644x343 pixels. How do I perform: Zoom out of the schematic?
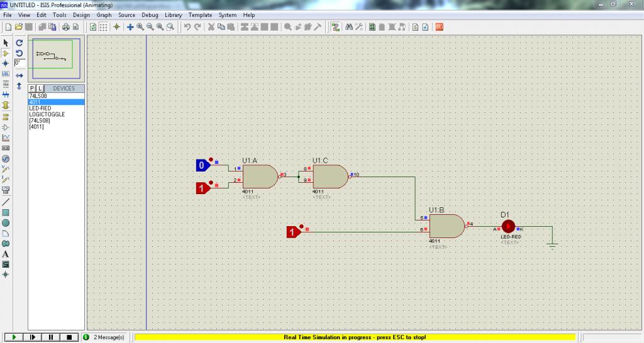point(150,27)
